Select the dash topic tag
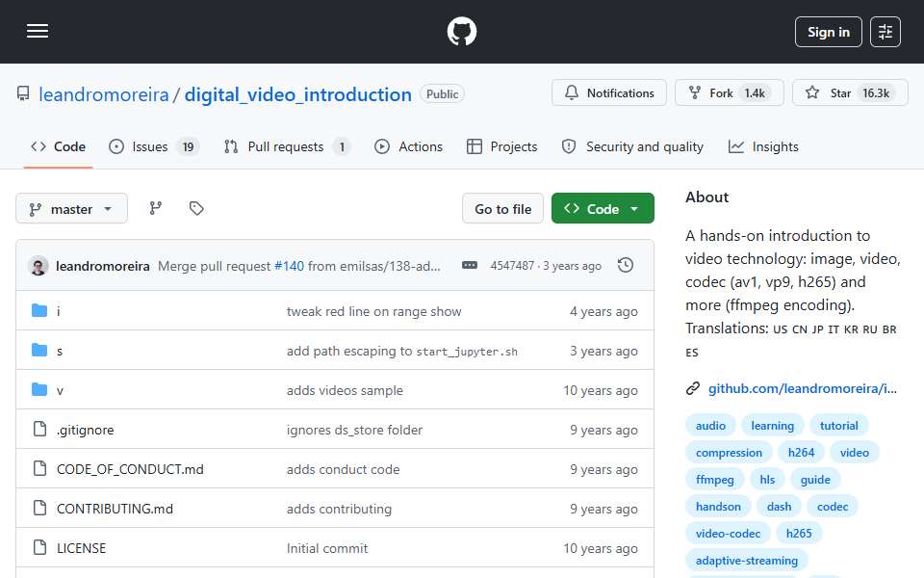The width and height of the screenshot is (924, 578). click(779, 507)
